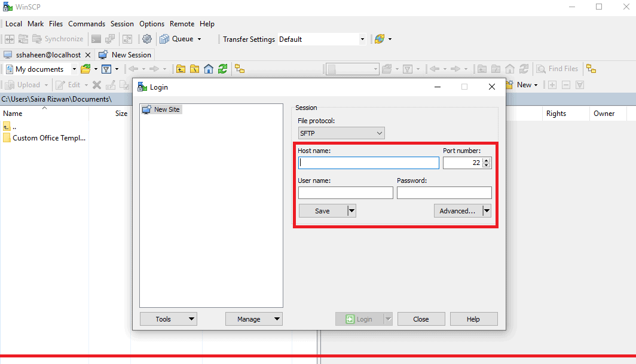Click the local panel filter icon

[106, 69]
